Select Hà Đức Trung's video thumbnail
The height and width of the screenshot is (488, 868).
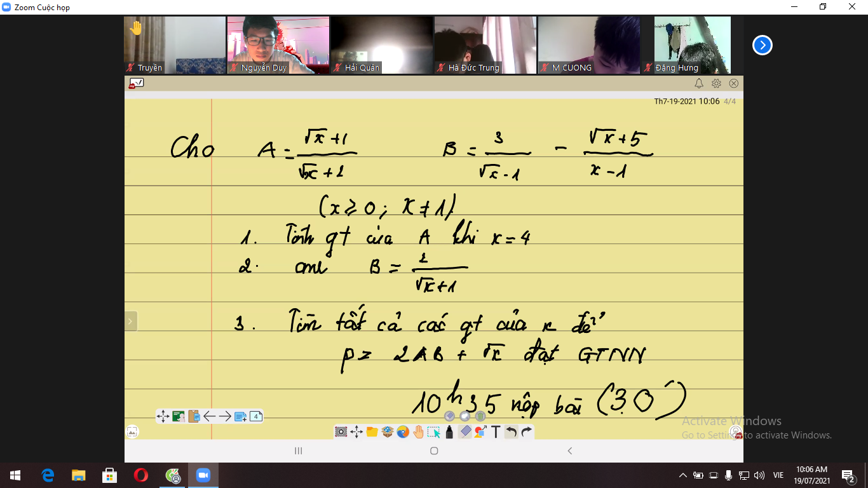point(485,45)
